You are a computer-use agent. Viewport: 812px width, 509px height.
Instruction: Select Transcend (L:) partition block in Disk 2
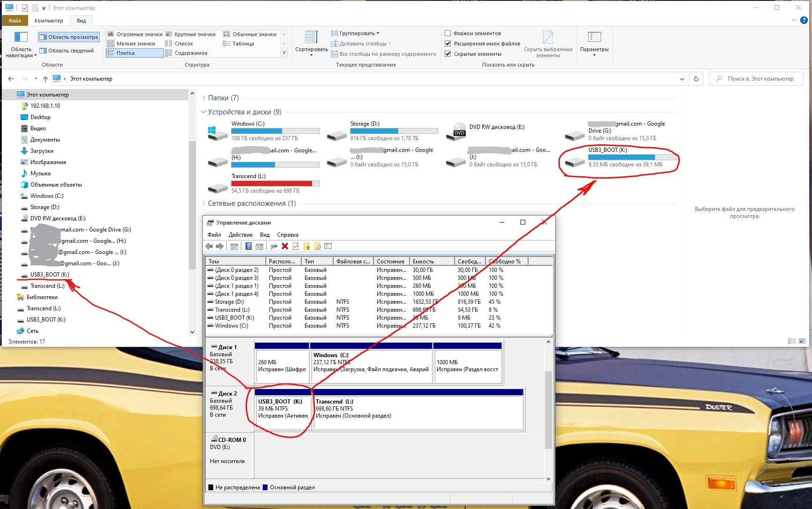click(x=418, y=409)
